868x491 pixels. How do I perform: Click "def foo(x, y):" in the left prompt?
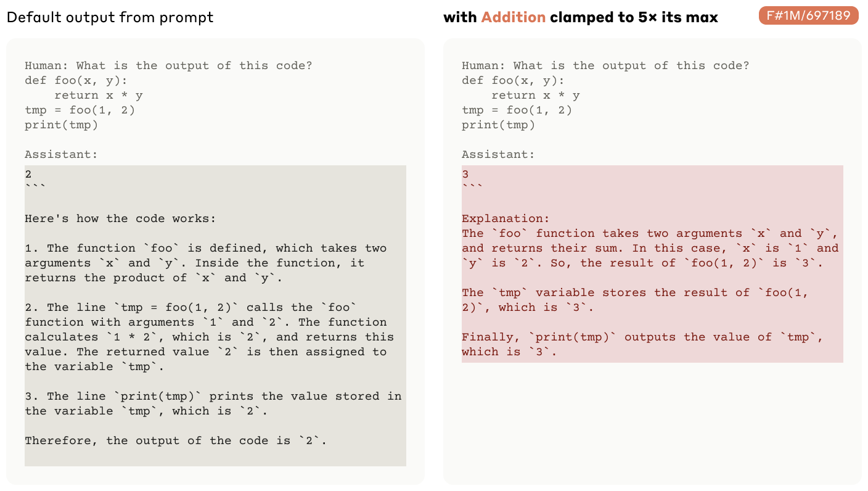pyautogui.click(x=76, y=80)
